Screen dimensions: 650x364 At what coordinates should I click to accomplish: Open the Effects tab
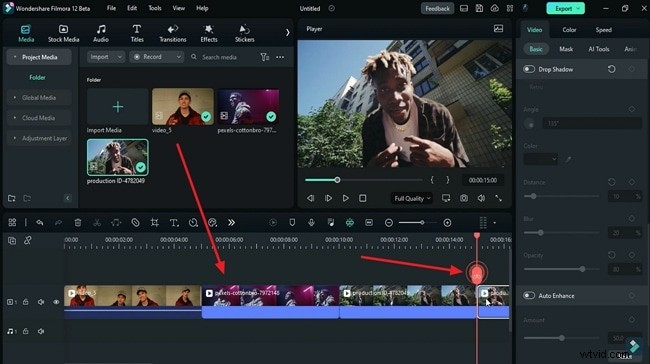click(x=209, y=33)
